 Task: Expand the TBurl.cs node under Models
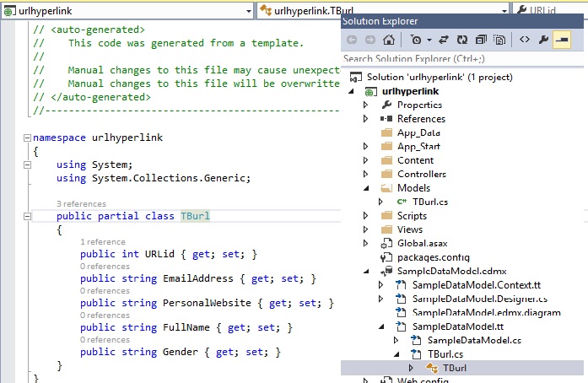(380, 202)
